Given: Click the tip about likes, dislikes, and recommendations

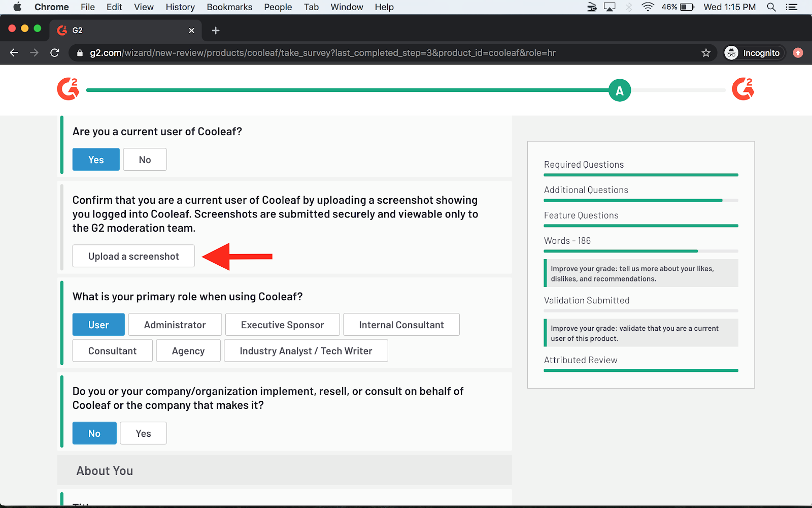Looking at the screenshot, I should pyautogui.click(x=641, y=273).
